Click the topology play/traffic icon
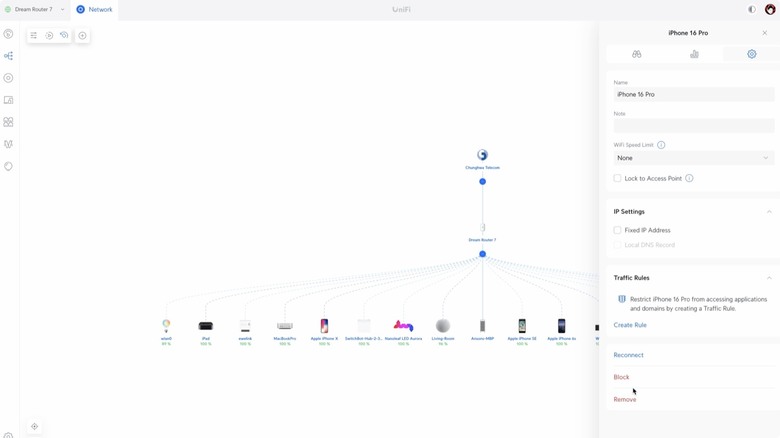 49,35
